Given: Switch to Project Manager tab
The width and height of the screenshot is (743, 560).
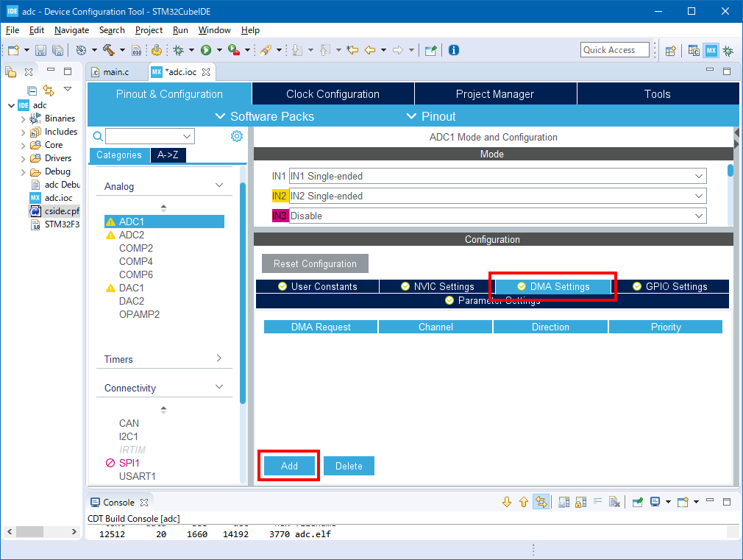Looking at the screenshot, I should click(x=495, y=94).
